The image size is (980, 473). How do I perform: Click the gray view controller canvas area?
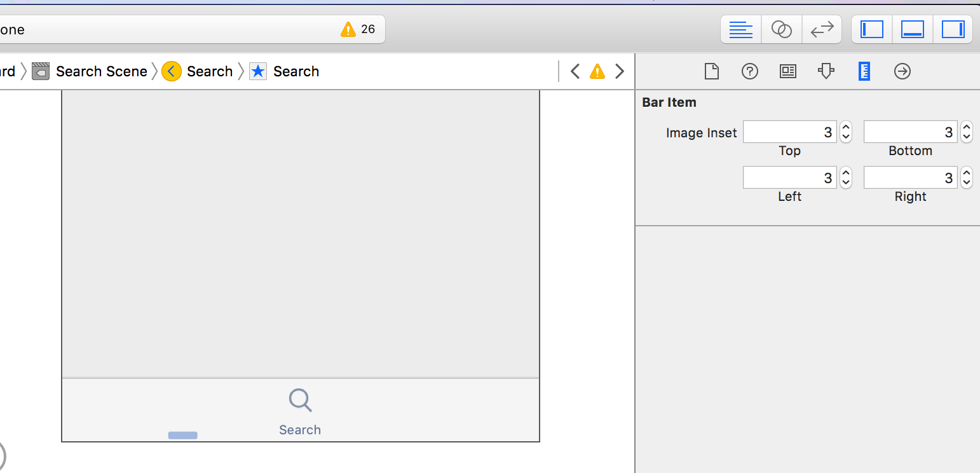tap(301, 234)
